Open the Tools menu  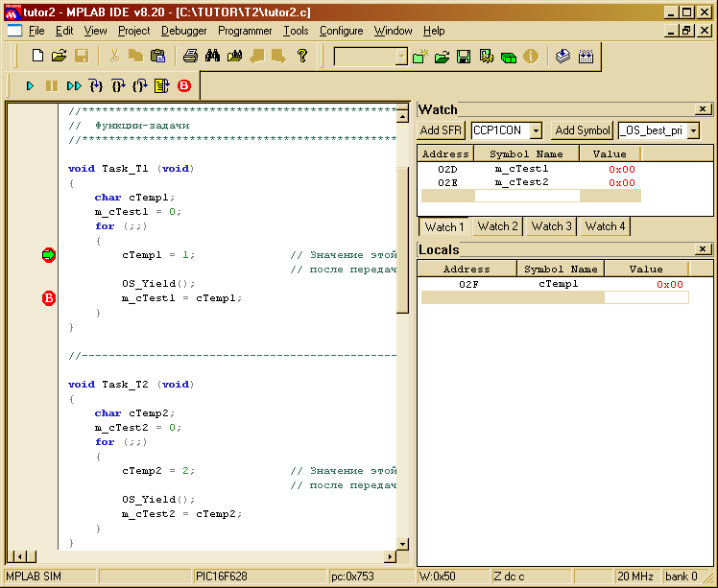pyautogui.click(x=296, y=31)
